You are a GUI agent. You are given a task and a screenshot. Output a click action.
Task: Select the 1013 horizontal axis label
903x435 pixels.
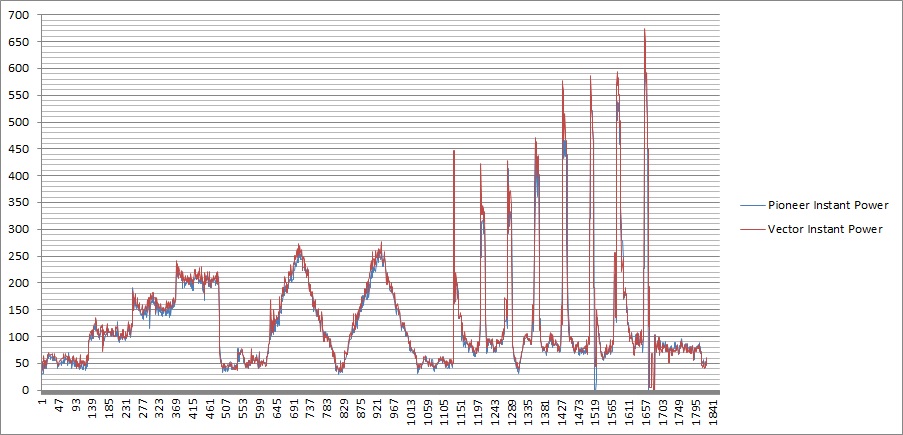[x=412, y=412]
